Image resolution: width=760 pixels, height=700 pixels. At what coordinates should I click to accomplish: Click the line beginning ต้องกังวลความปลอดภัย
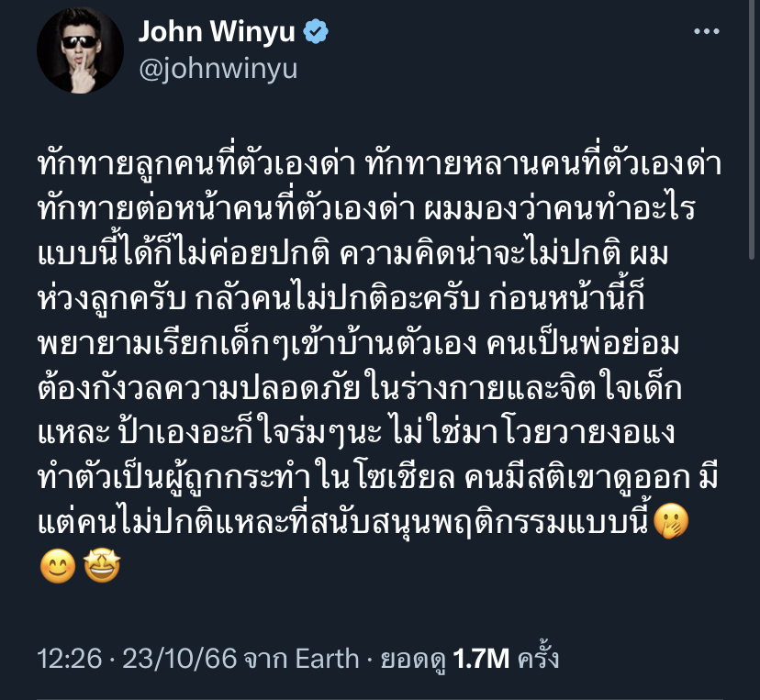360,388
